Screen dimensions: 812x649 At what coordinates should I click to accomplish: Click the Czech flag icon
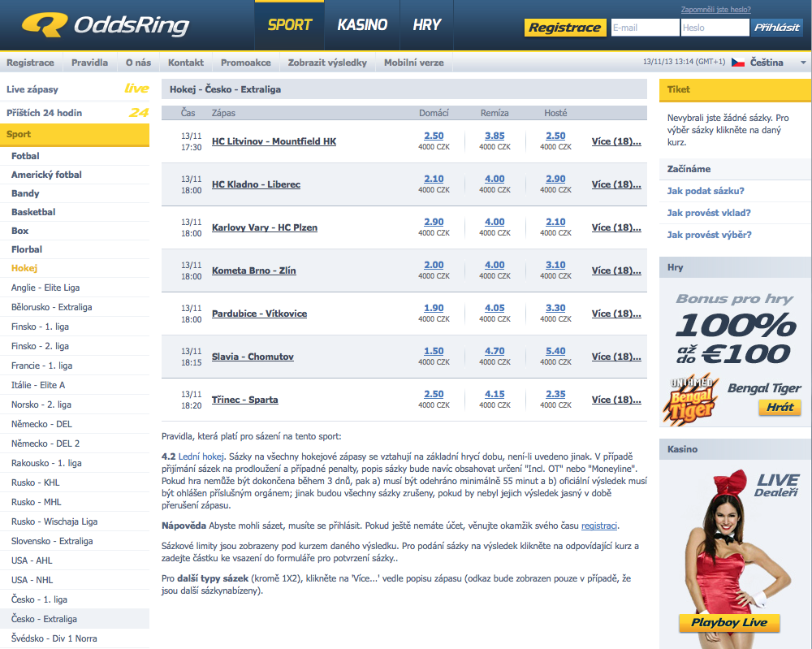[738, 62]
